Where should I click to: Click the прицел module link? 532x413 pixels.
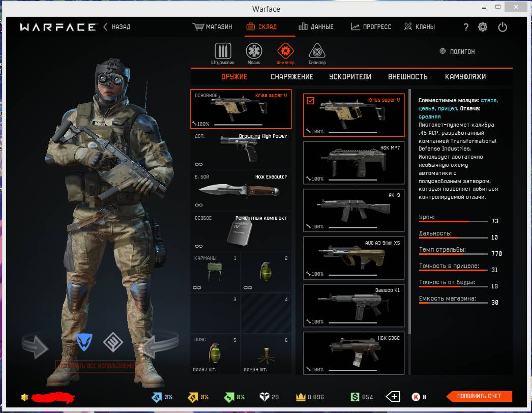coord(447,109)
